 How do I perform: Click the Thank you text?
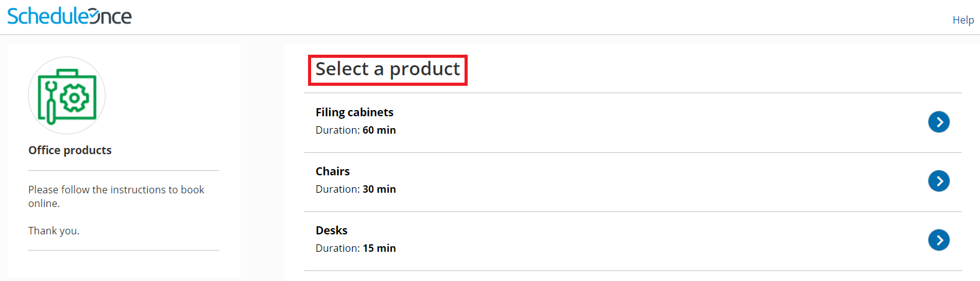tap(53, 231)
